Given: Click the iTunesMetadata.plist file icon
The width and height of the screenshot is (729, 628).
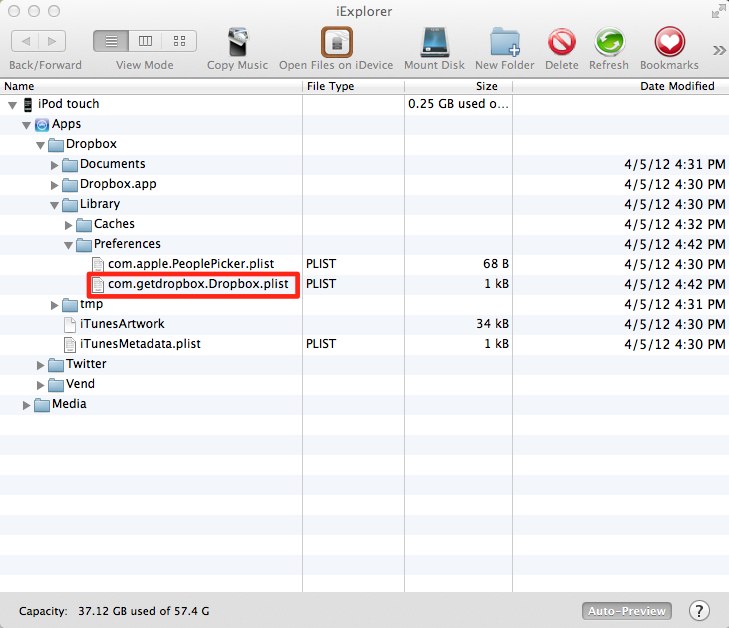Looking at the screenshot, I should (70, 344).
